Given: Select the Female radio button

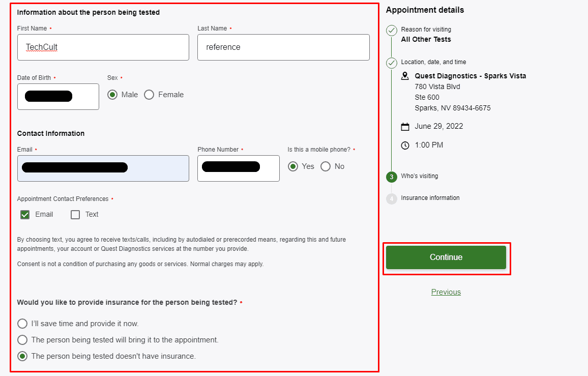Looking at the screenshot, I should click(x=149, y=95).
